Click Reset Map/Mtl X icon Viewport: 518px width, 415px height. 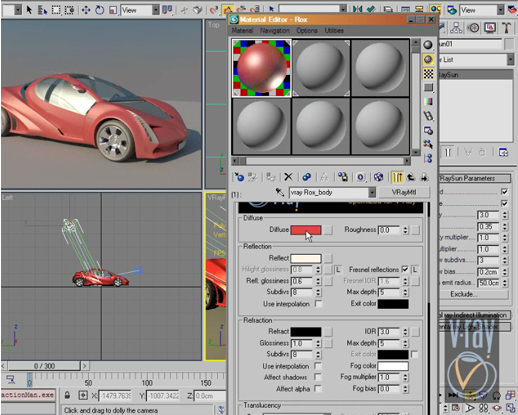[x=288, y=177]
